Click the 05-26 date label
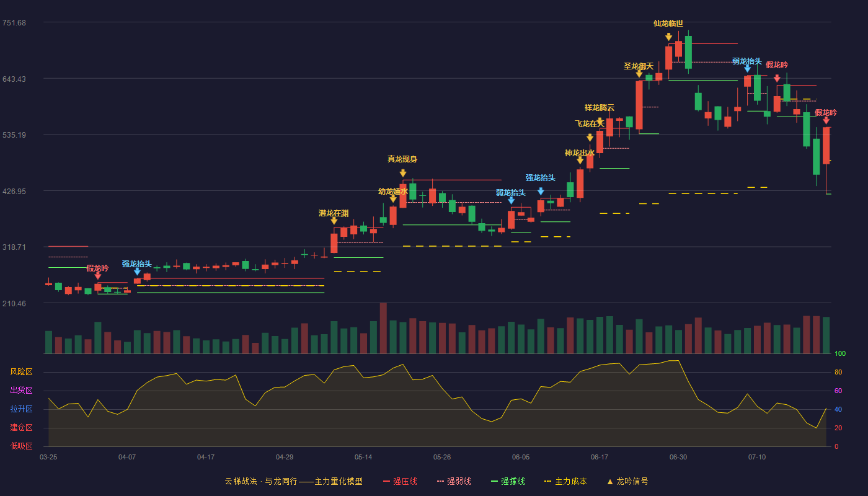The image size is (868, 496). 442,457
